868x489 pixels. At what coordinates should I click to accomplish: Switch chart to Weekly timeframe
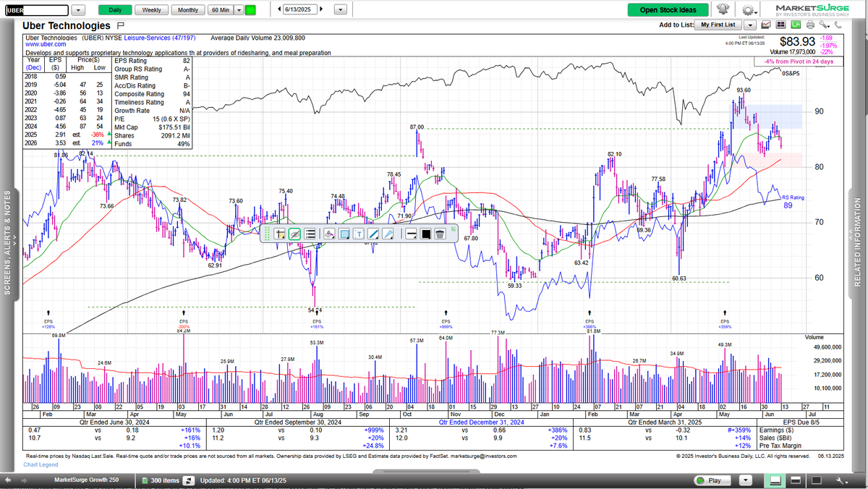(x=152, y=10)
